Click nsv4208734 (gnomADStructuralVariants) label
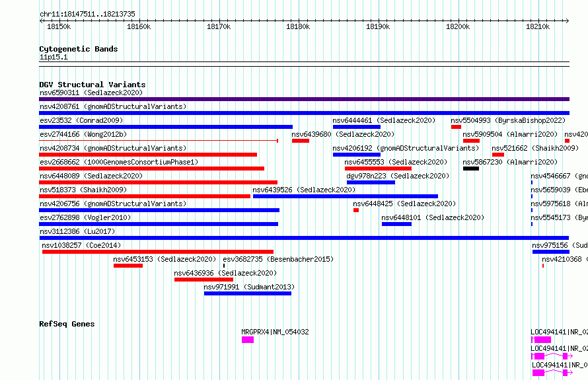 click(x=113, y=148)
